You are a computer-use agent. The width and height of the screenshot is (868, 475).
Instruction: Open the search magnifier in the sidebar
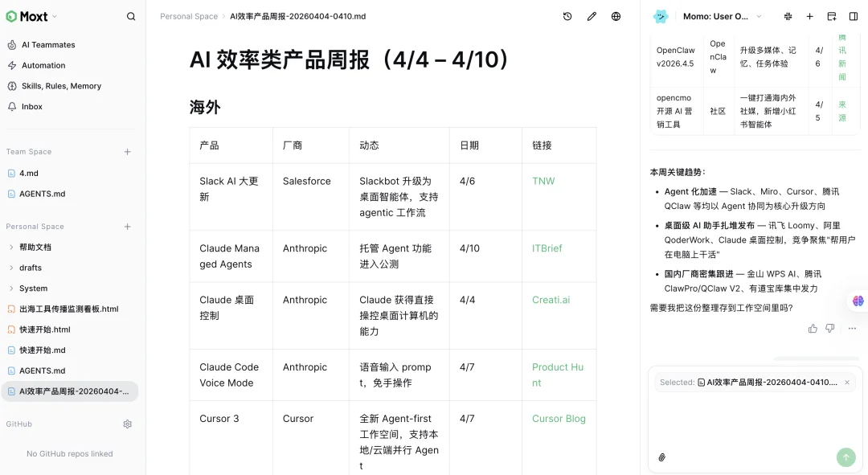[x=130, y=15]
